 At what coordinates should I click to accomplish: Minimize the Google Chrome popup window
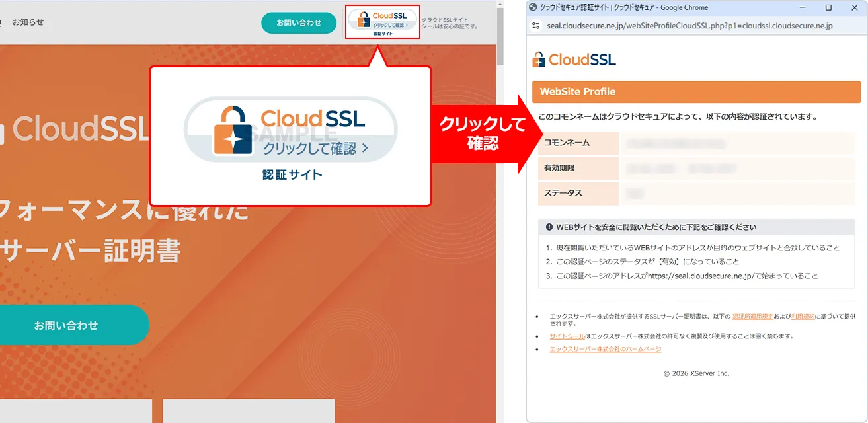click(803, 8)
